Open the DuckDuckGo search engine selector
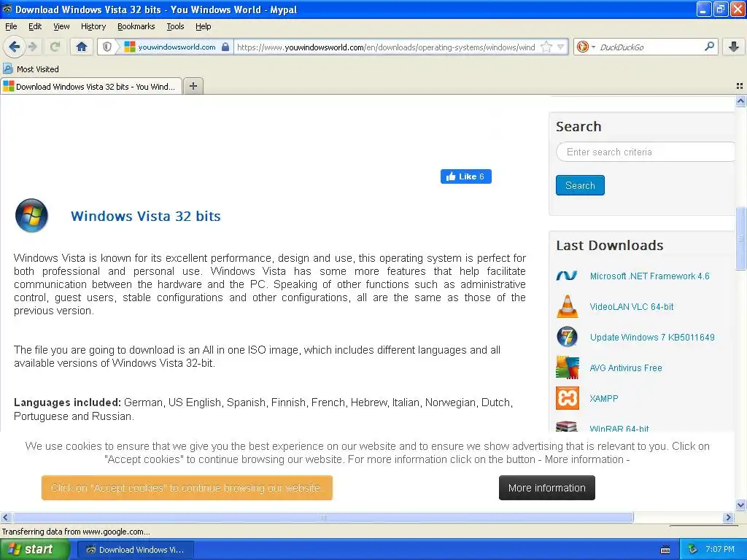This screenshot has width=747, height=560. tap(585, 47)
